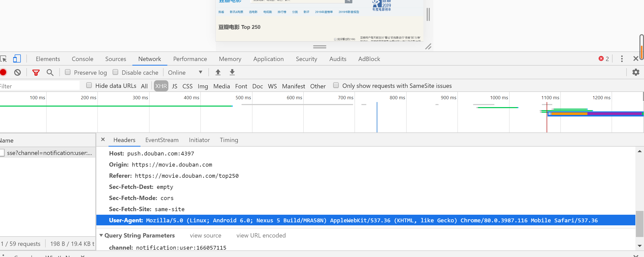
Task: Clear the network log icon
Action: coord(17,72)
